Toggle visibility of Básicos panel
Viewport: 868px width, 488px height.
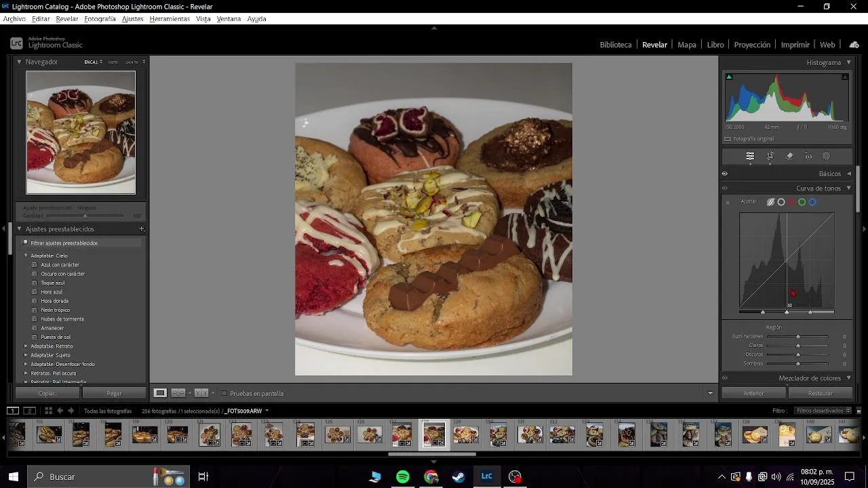[x=725, y=174]
